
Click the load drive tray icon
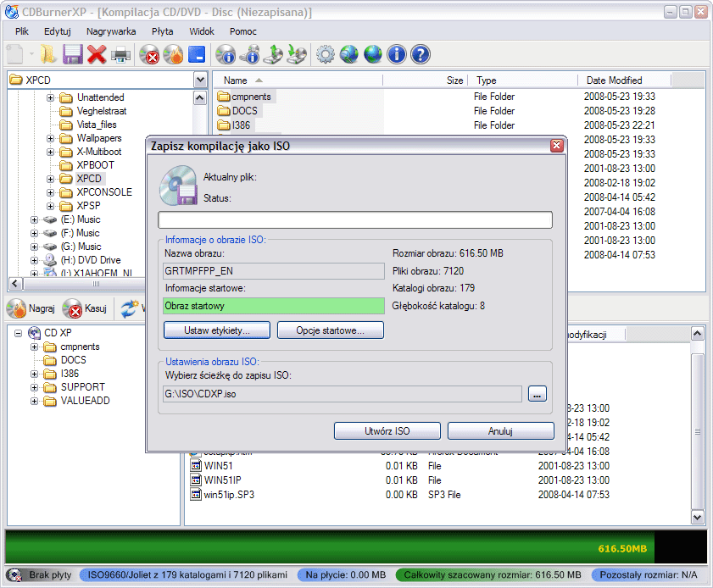pos(297,54)
